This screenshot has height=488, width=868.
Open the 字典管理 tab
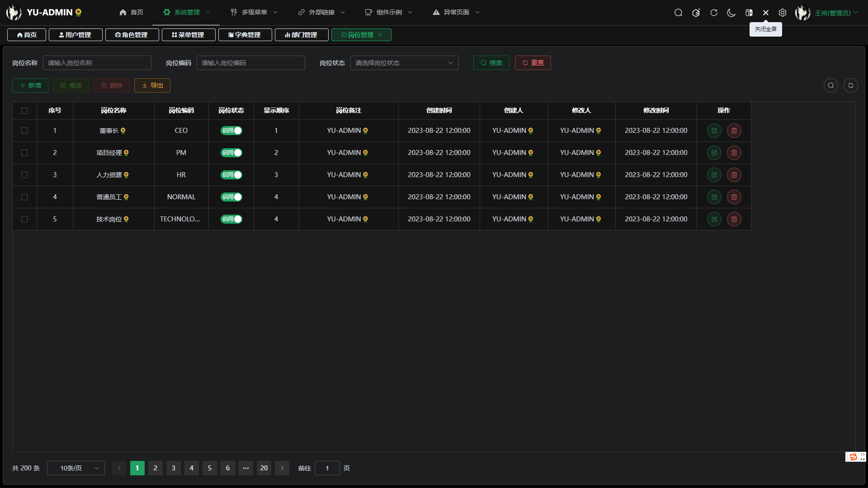[x=245, y=35]
